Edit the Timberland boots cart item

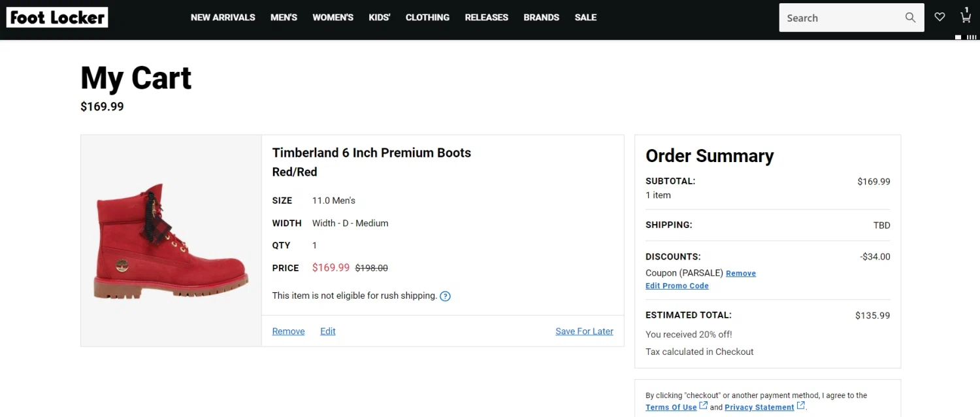[x=327, y=331]
